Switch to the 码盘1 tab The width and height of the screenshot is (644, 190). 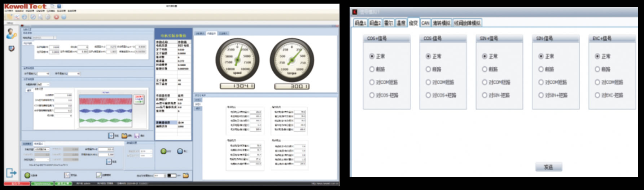click(360, 23)
